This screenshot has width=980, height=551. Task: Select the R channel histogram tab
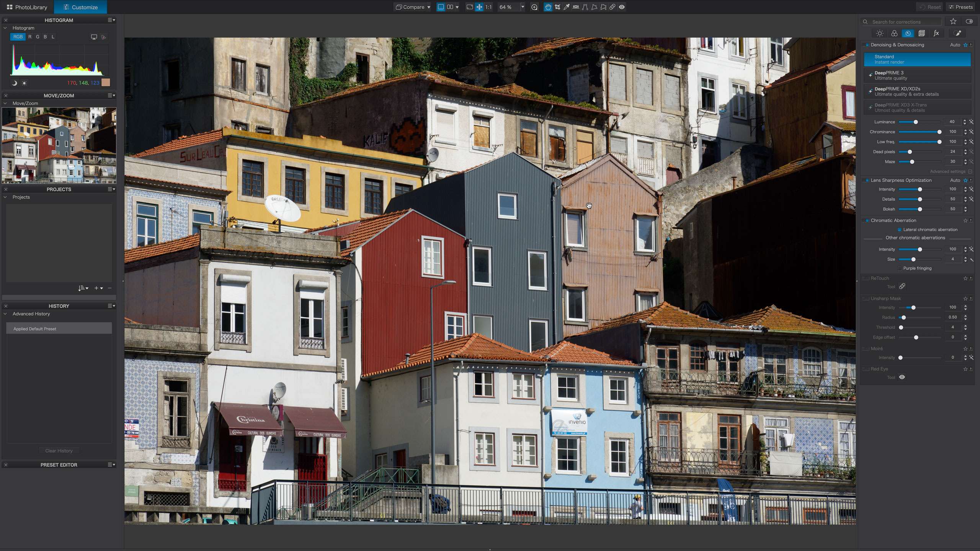tap(30, 37)
